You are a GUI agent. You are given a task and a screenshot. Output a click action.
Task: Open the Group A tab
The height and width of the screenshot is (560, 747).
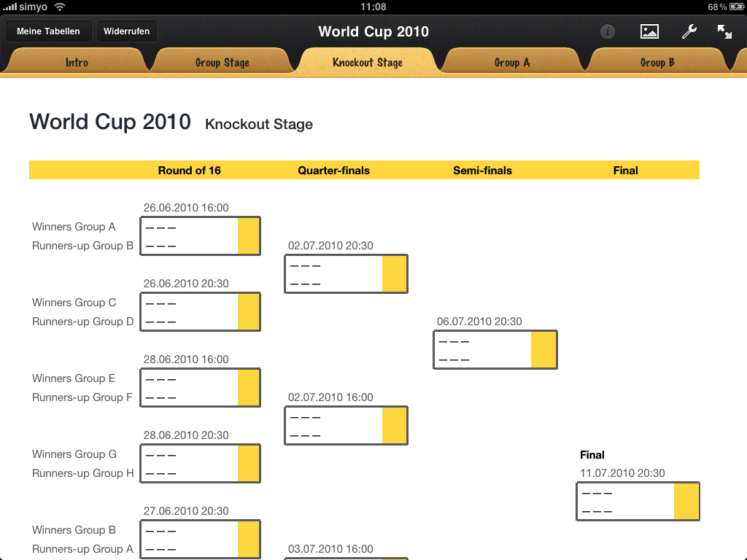click(x=512, y=63)
